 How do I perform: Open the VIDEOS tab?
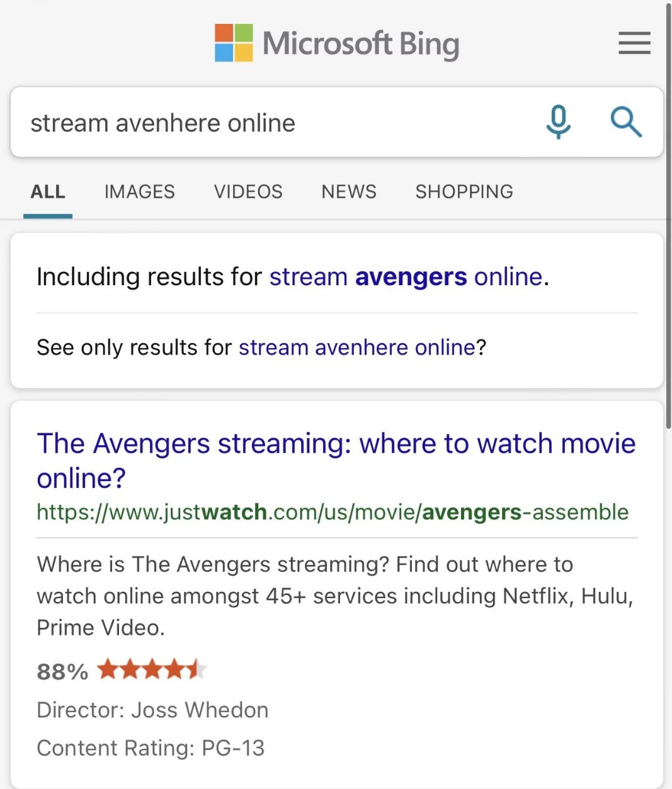pos(248,191)
